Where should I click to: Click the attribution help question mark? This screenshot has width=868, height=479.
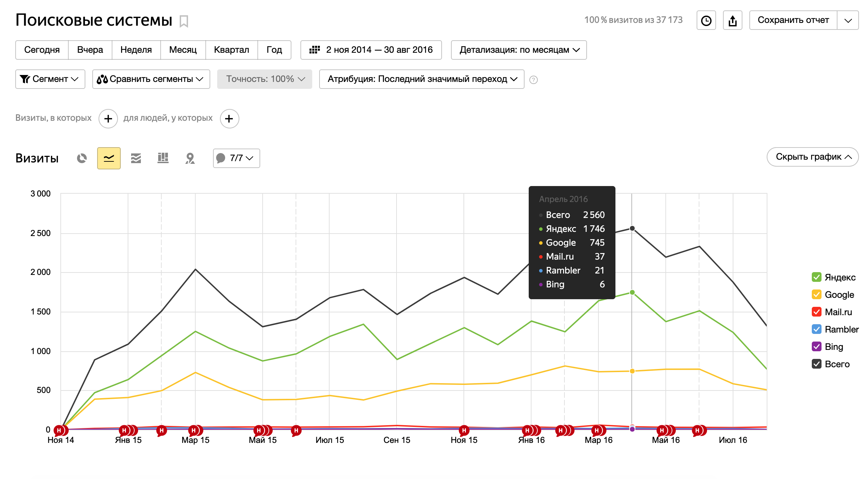tap(534, 80)
